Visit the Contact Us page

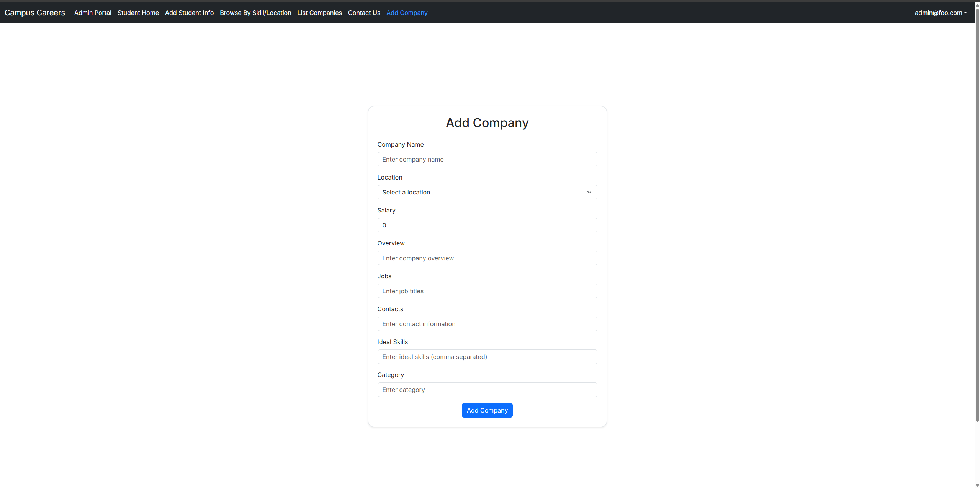(364, 13)
